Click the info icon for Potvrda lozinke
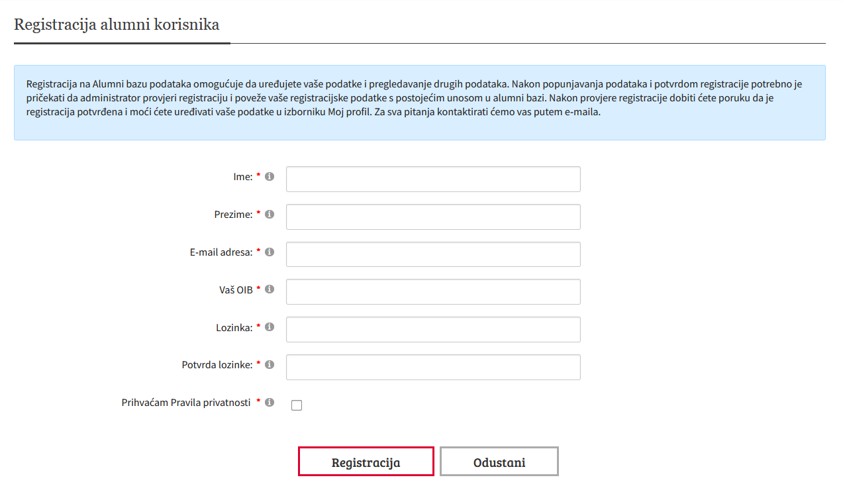 [x=270, y=364]
